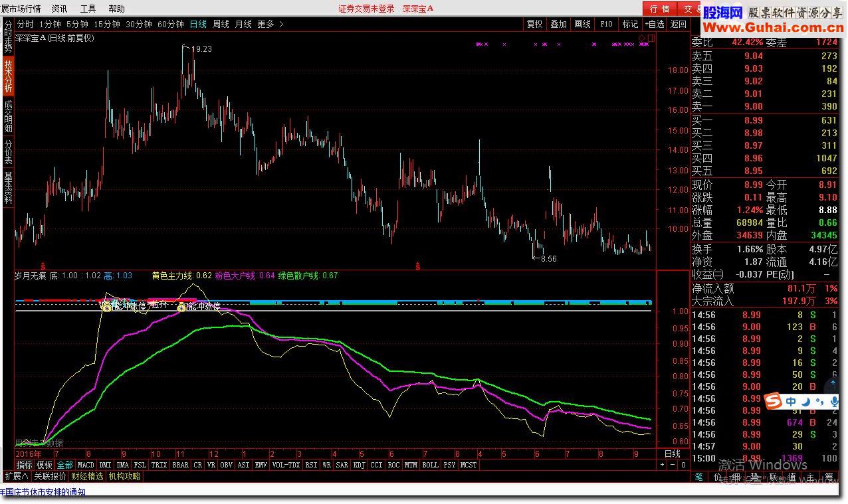Open the 工具 menu
The image size is (848, 504).
[88, 9]
